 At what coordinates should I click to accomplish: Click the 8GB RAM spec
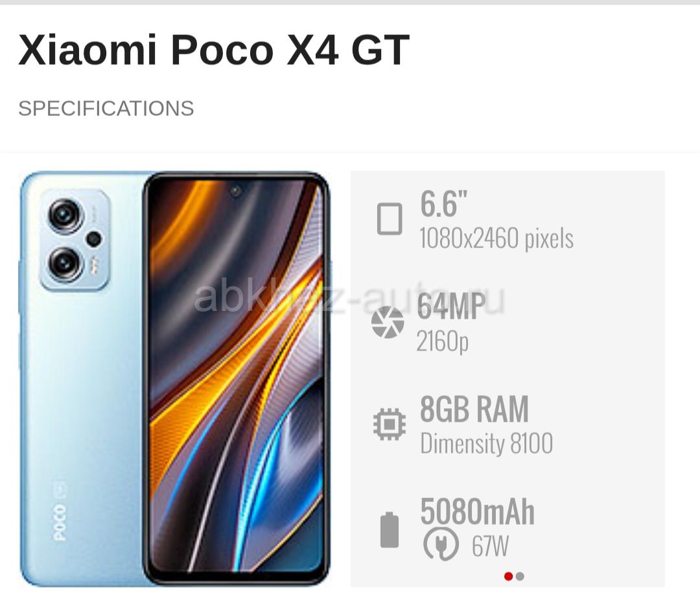[474, 409]
